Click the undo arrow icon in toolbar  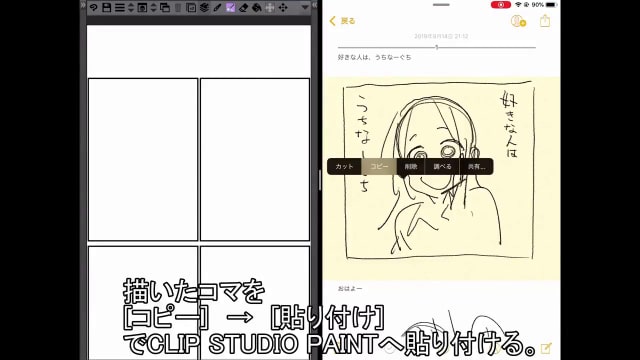(x=93, y=7)
